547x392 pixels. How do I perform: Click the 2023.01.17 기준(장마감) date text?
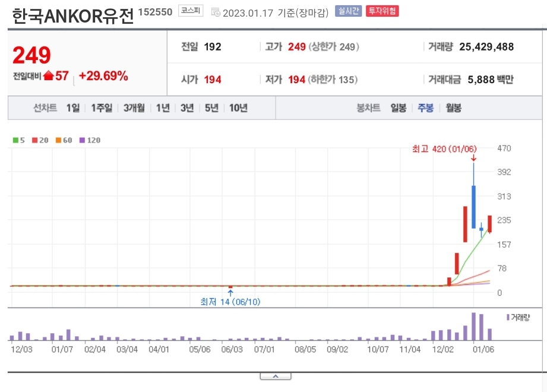point(276,13)
